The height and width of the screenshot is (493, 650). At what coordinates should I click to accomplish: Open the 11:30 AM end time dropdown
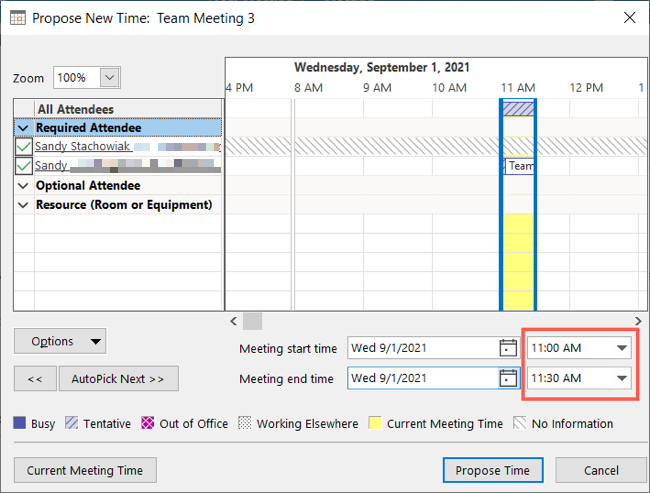click(623, 379)
